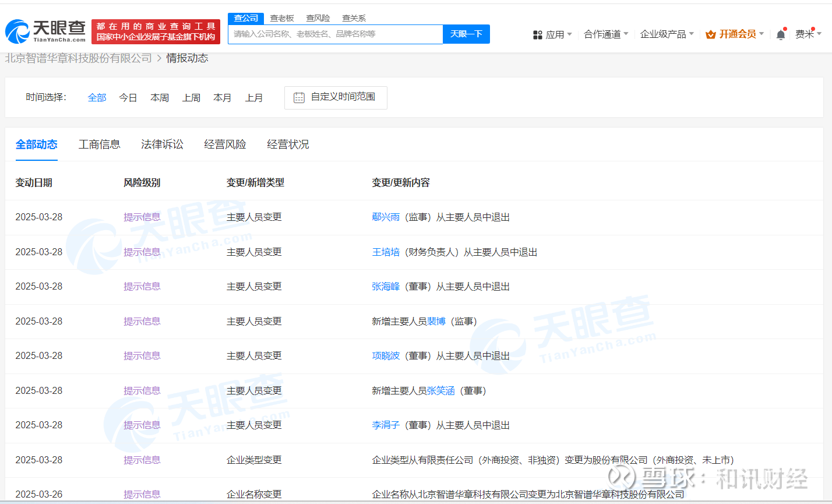The image size is (832, 504).
Task: Focus the company name search field
Action: (x=335, y=34)
